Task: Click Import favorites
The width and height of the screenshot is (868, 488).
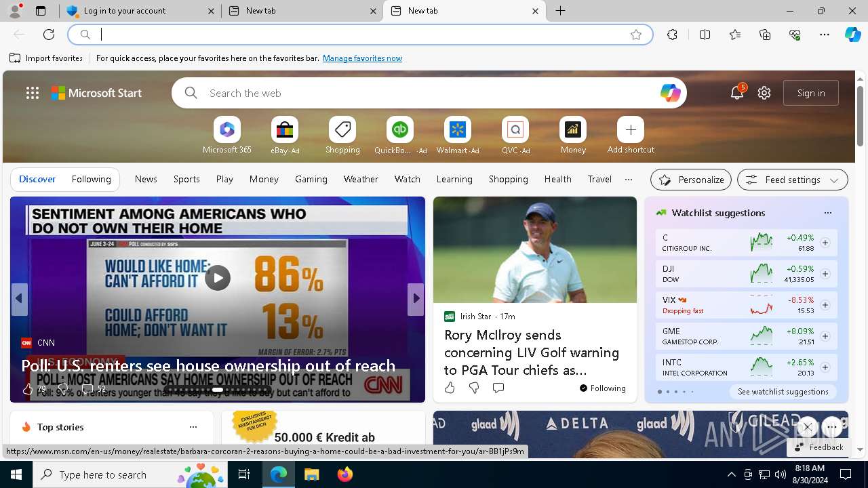Action: click(x=46, y=58)
